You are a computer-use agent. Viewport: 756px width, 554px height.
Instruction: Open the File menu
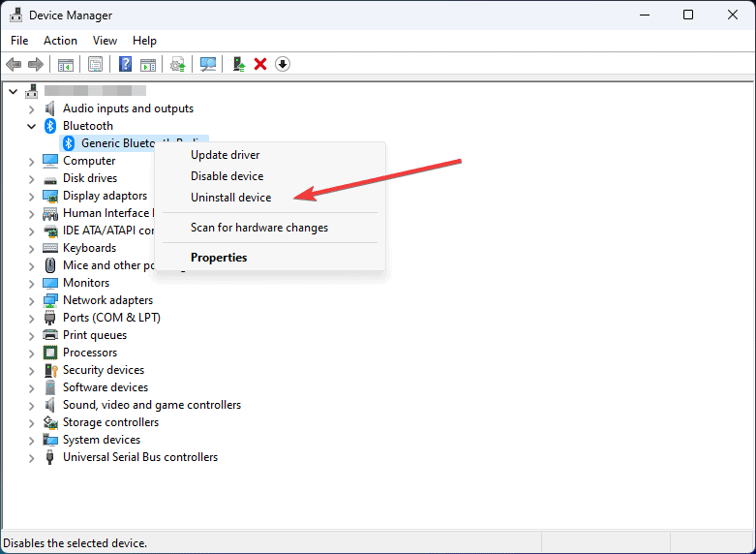pyautogui.click(x=19, y=41)
